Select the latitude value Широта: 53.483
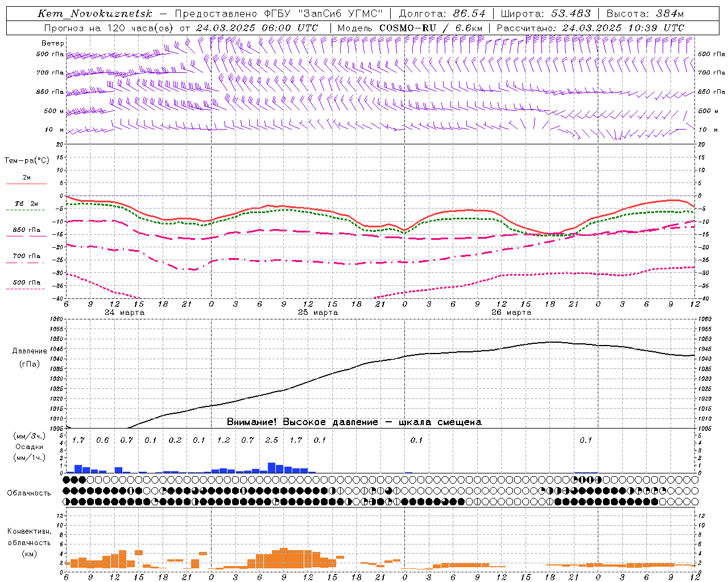The width and height of the screenshot is (728, 582). [546, 14]
